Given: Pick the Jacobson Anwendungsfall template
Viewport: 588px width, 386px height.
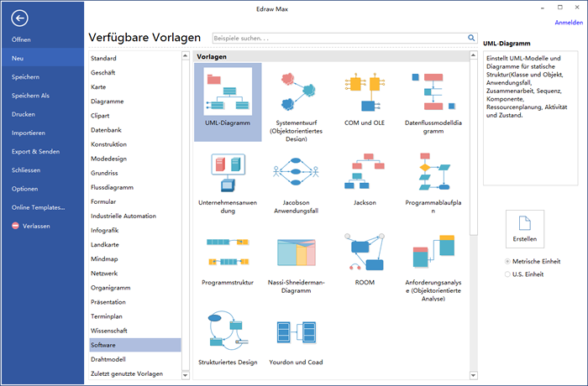Looking at the screenshot, I should point(296,174).
